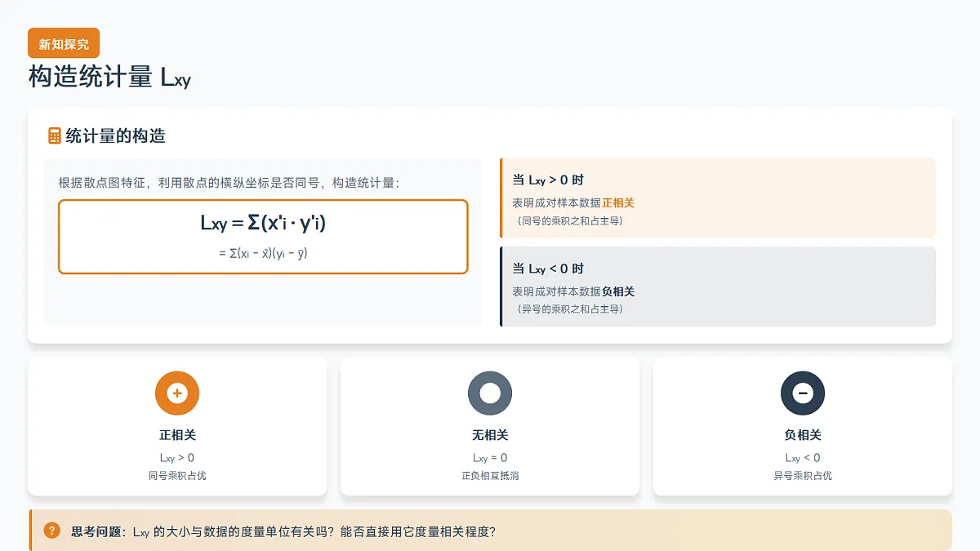Click the heading 当 Lxy < 0 时
Viewport: 980px width, 551px height.
[x=548, y=269]
